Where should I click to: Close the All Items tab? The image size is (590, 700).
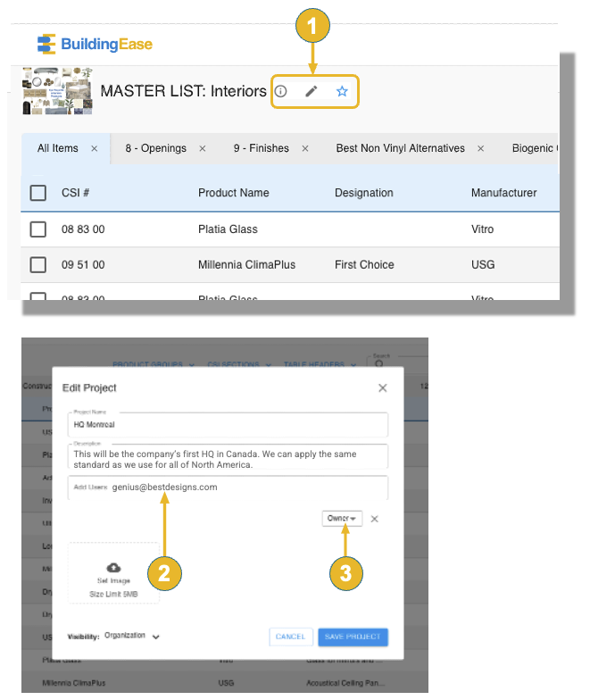[x=95, y=148]
